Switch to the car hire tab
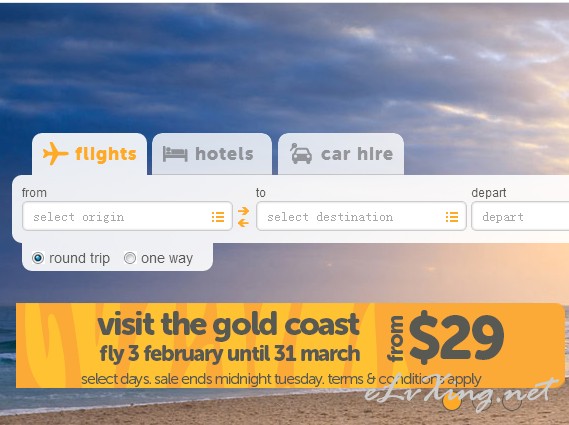Image resolution: width=569 pixels, height=425 pixels. click(341, 154)
